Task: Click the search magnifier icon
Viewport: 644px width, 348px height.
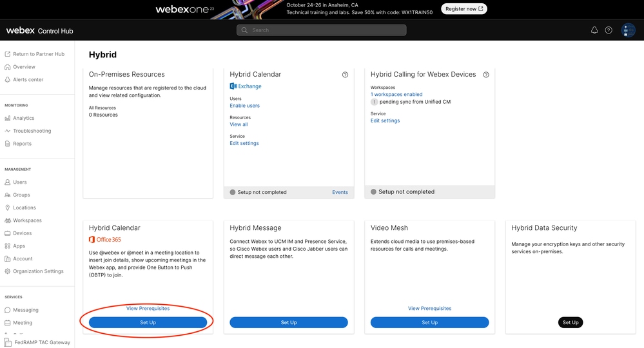Action: 244,30
